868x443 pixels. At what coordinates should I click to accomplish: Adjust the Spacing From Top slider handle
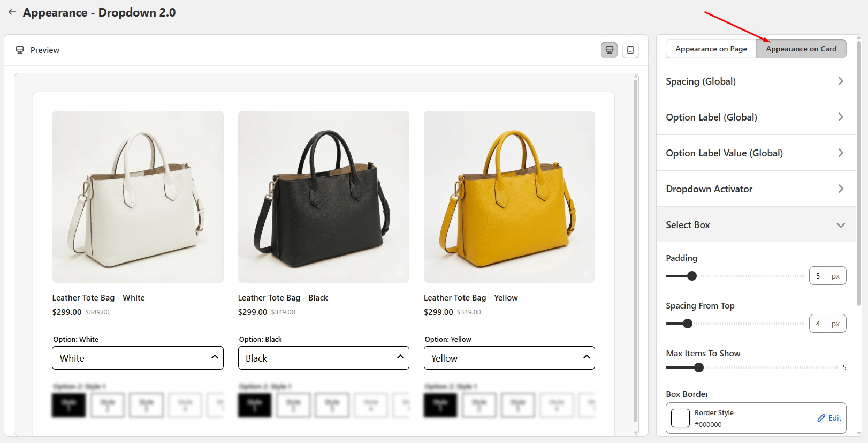coord(688,324)
